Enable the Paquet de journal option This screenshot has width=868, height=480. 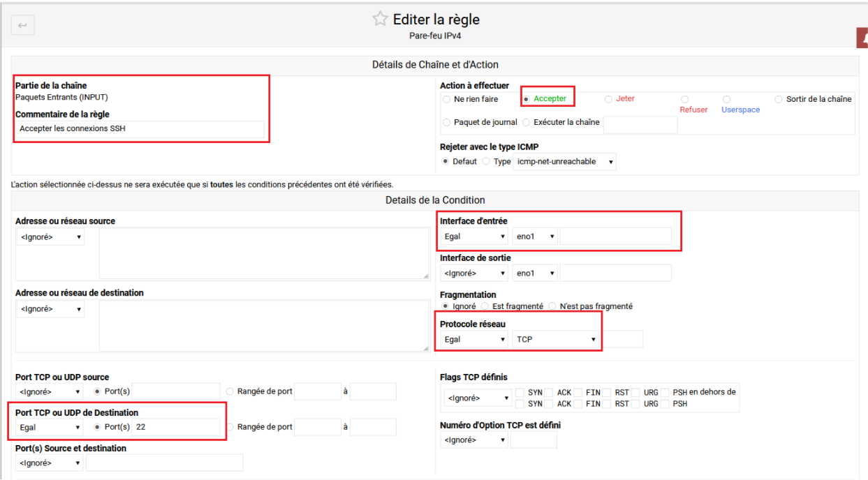pos(446,122)
